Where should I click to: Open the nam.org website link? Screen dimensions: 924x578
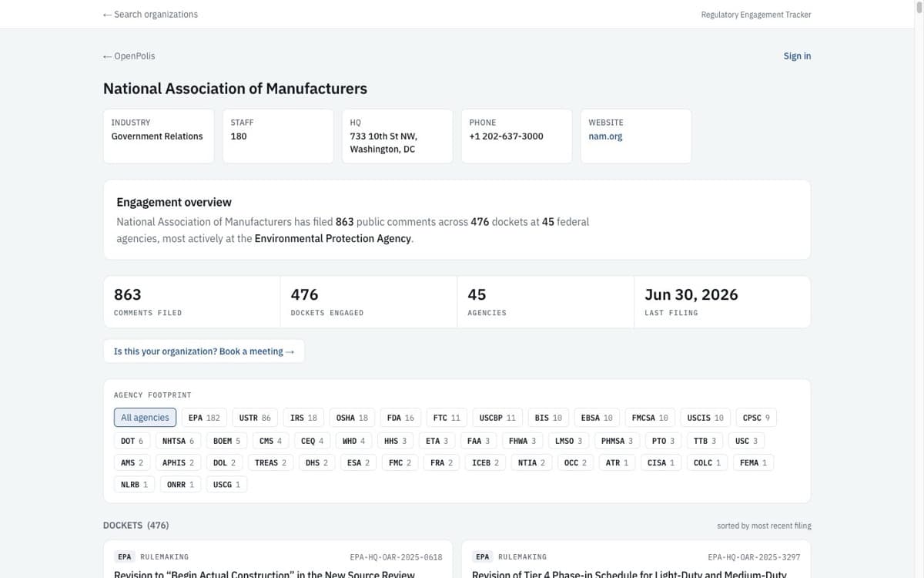(x=605, y=136)
